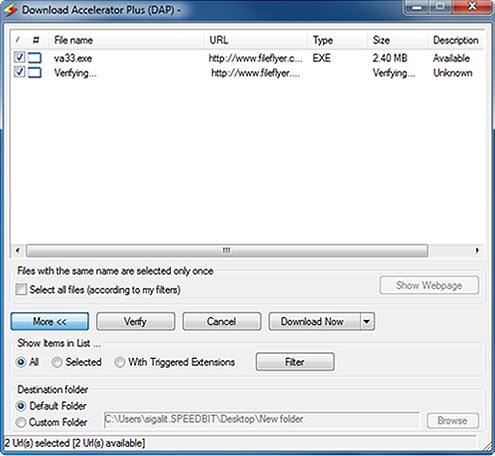Select With Triggered Extensions radio button
The image size is (495, 456).
point(119,362)
